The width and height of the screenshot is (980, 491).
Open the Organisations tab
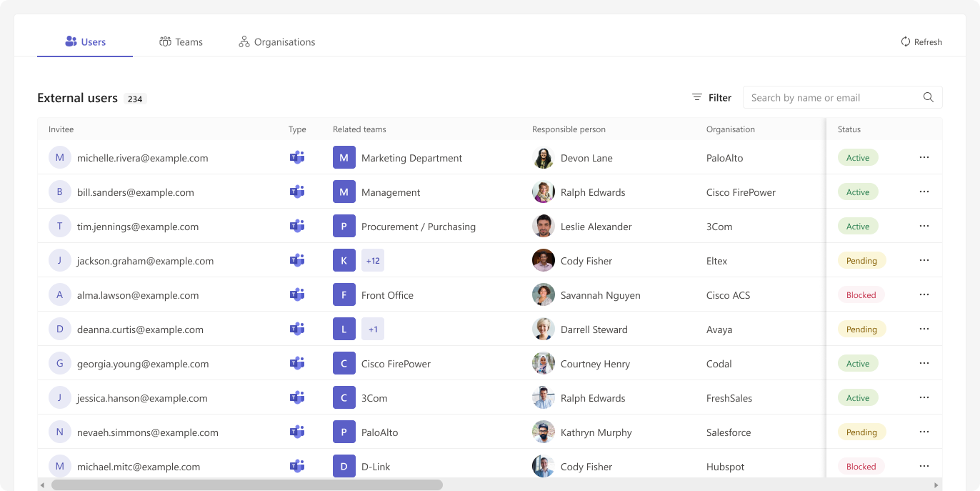pyautogui.click(x=277, y=42)
